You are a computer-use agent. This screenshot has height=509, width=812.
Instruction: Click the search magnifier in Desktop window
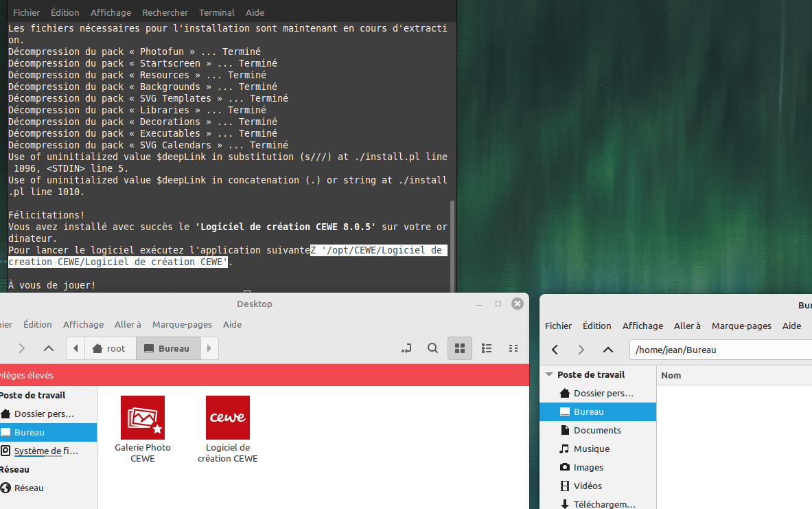(432, 348)
